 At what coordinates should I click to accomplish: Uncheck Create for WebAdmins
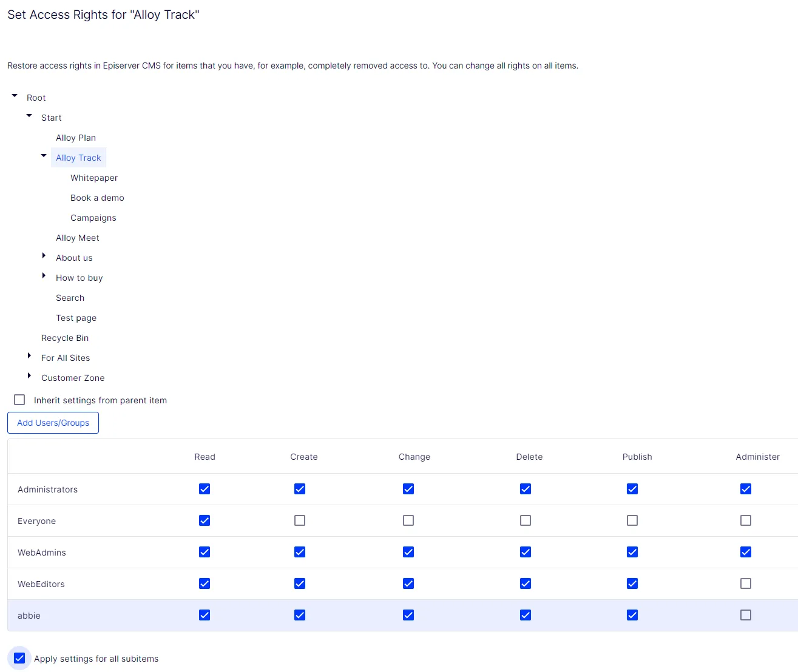coord(300,552)
